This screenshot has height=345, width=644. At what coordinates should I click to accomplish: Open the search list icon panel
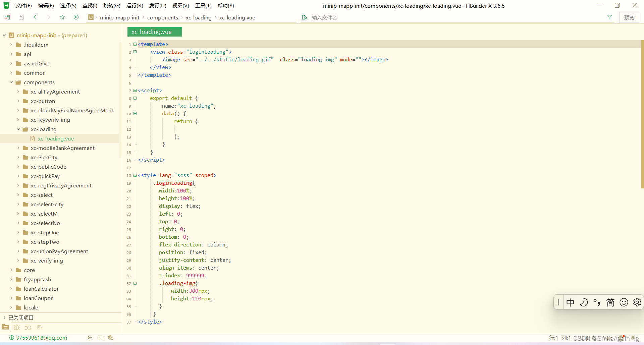point(28,327)
